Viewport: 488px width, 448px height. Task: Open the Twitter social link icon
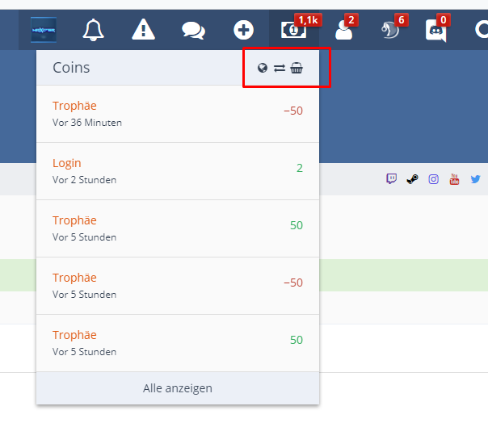(x=475, y=179)
